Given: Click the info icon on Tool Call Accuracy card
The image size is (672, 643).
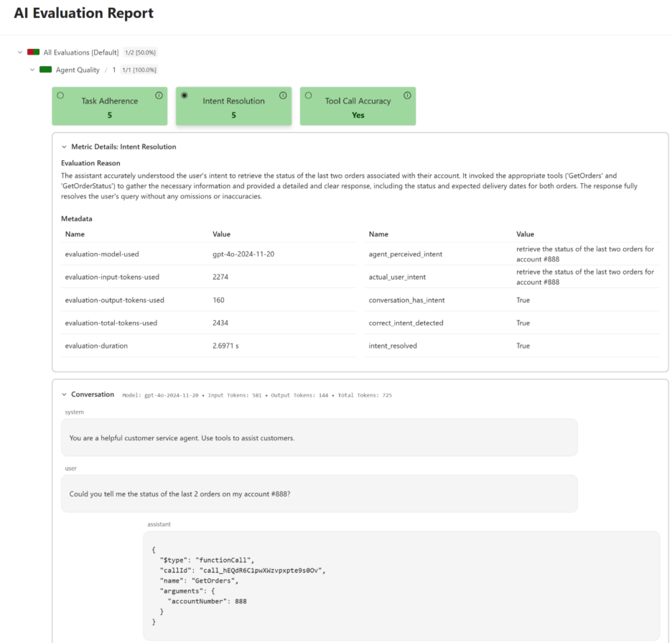Looking at the screenshot, I should tap(407, 94).
